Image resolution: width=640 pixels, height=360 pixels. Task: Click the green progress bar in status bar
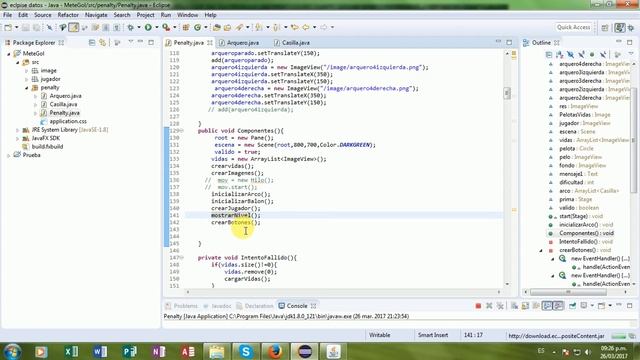click(x=619, y=336)
